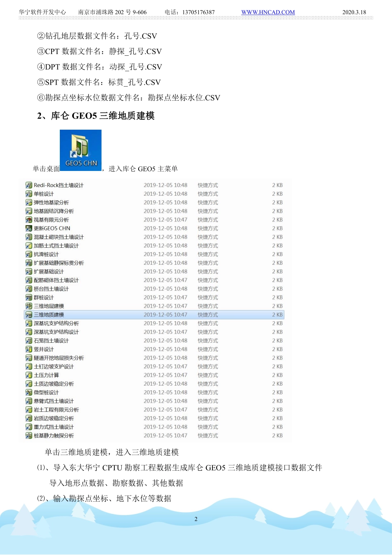Image resolution: width=392 pixels, height=555 pixels.
Task: Click the 深基坑支护结构分析 file name
Action: [x=56, y=324]
